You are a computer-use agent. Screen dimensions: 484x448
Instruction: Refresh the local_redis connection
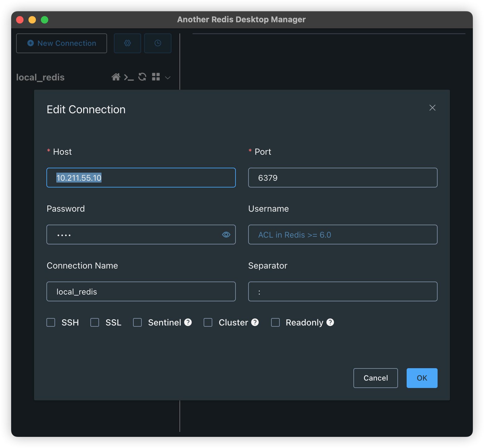click(142, 77)
